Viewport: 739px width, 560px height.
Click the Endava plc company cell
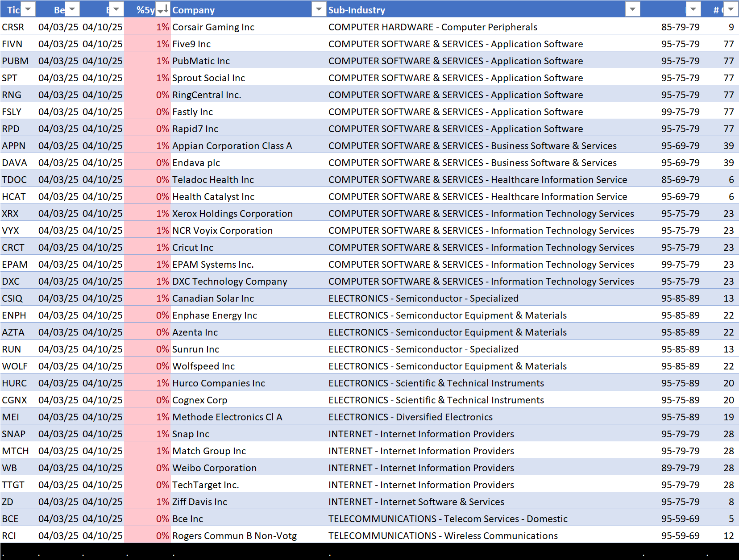249,163
